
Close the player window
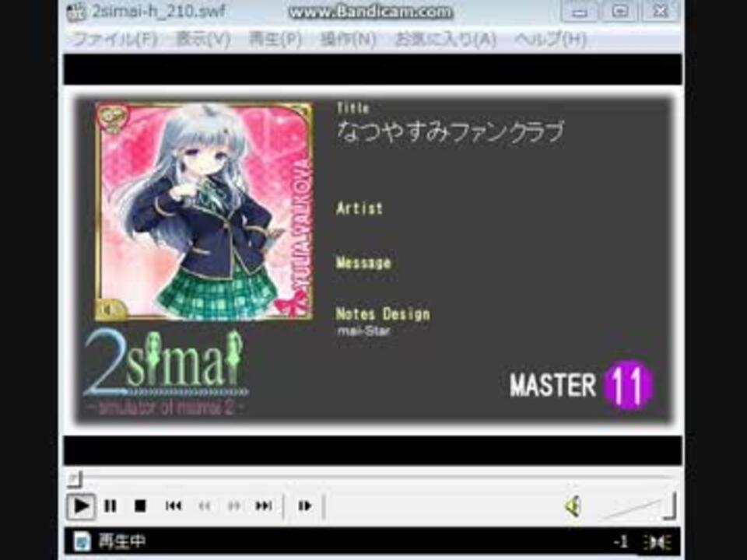[x=661, y=12]
